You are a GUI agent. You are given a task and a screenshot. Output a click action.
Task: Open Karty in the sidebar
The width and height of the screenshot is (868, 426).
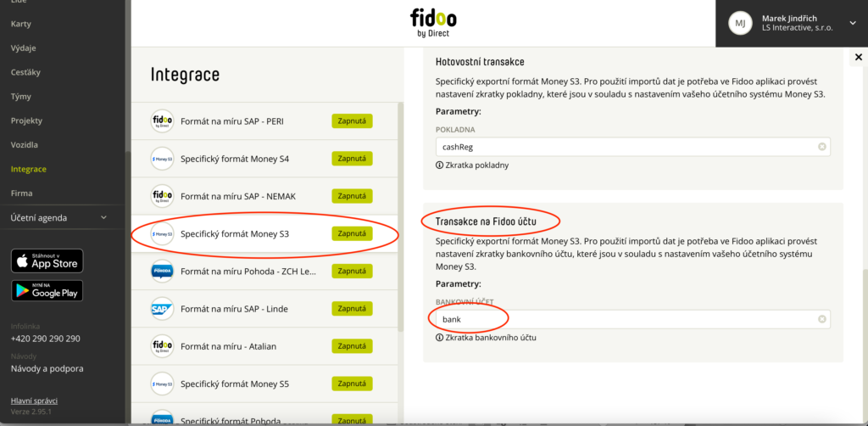[x=21, y=24]
